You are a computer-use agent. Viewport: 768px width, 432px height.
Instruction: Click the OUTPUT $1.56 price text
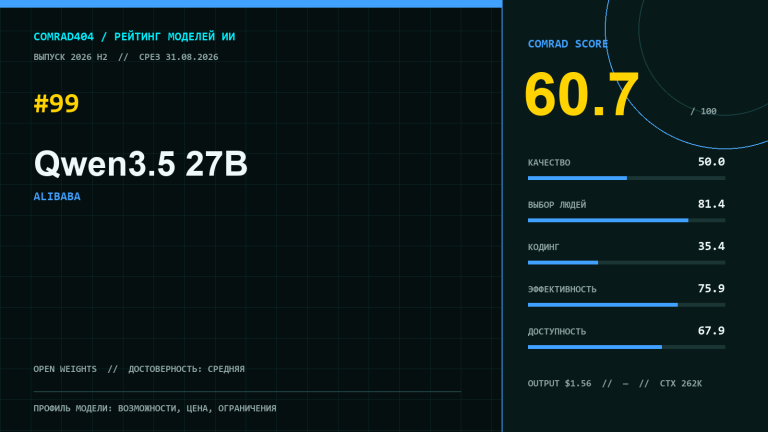(559, 384)
